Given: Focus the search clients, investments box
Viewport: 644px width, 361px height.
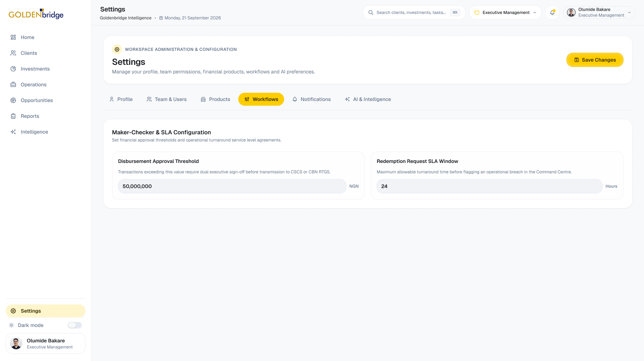Looking at the screenshot, I should 414,13.
